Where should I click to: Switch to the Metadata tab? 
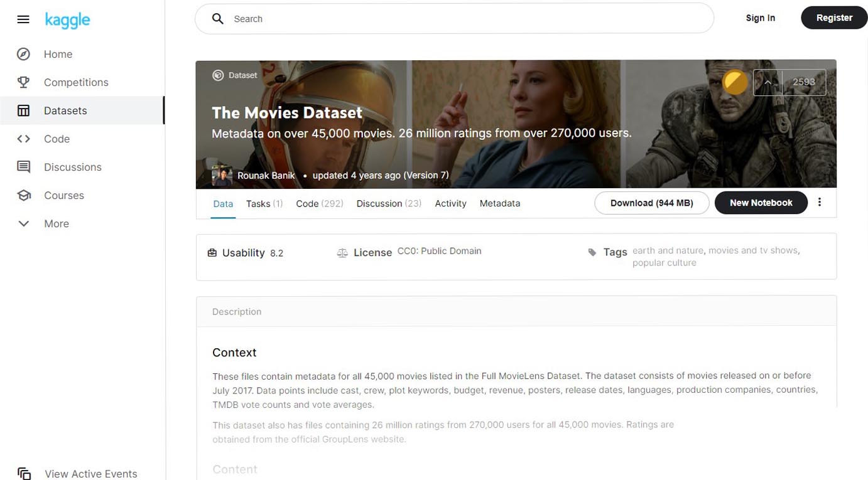point(500,203)
